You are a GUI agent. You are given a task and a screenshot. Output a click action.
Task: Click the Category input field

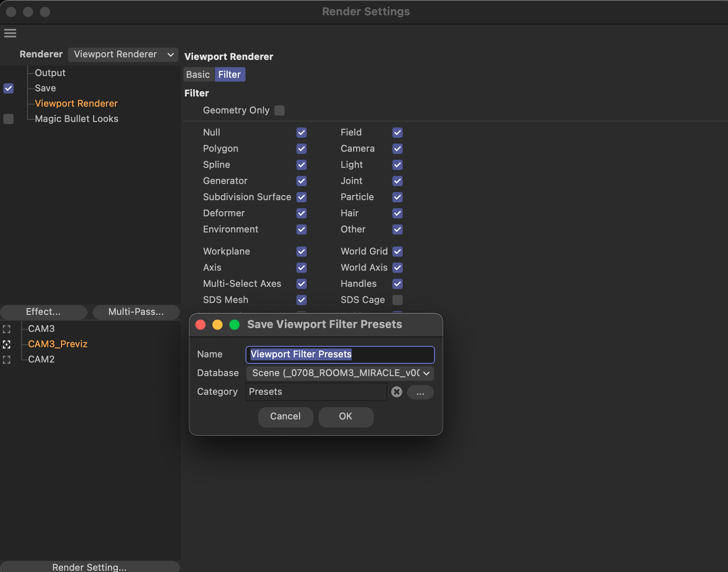pos(316,392)
